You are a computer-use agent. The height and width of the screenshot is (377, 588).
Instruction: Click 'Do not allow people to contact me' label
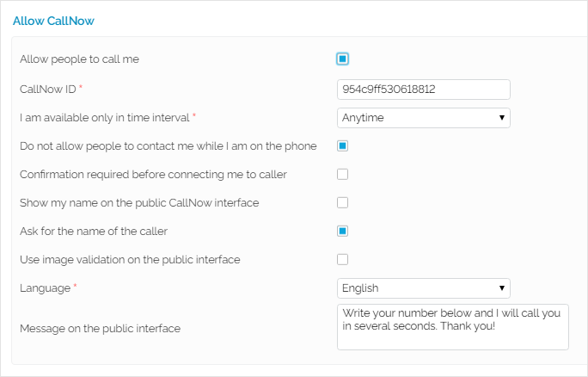pos(168,145)
